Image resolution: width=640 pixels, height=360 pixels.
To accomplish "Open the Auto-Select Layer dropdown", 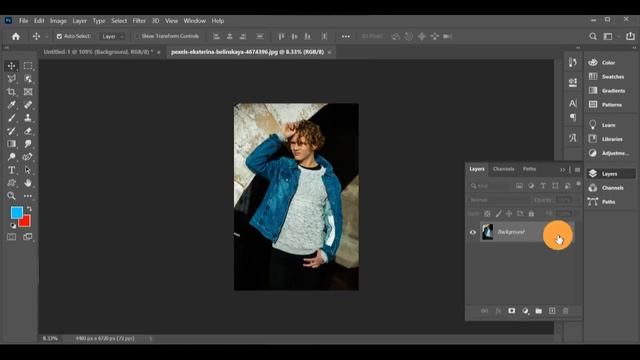I will [112, 36].
